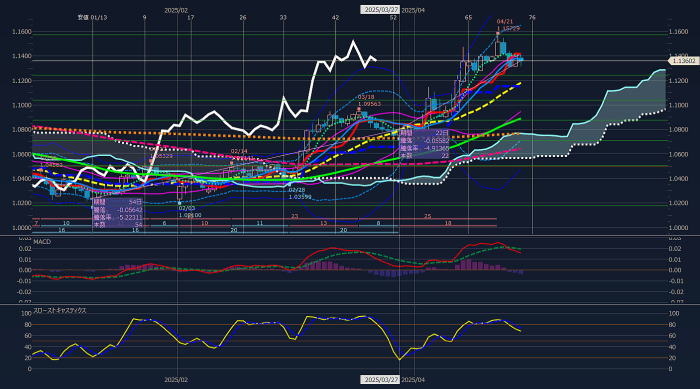Click the スローストキャスティクス panel title

[60, 310]
